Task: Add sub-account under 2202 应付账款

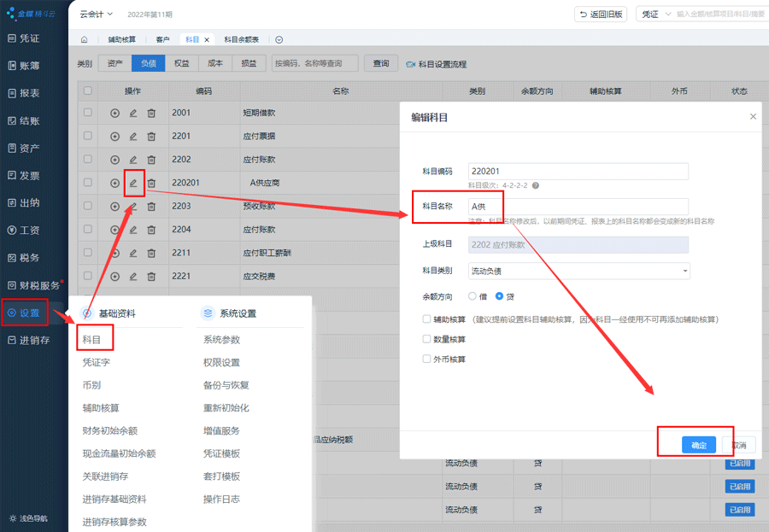Action: 114,160
